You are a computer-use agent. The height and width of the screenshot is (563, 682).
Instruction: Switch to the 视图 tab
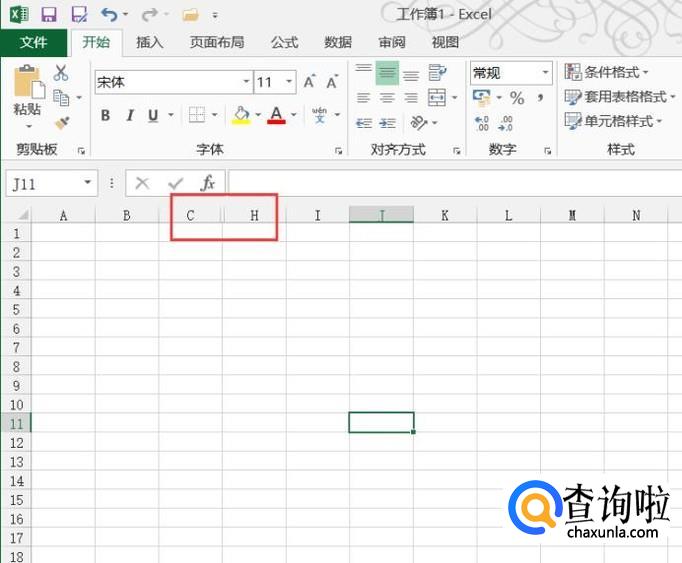[445, 43]
